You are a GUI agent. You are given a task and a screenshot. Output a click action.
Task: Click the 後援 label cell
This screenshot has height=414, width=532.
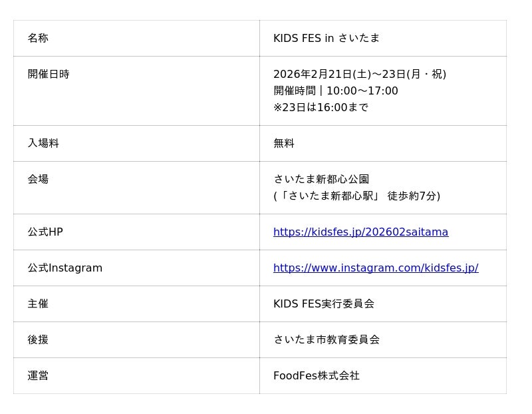point(38,340)
